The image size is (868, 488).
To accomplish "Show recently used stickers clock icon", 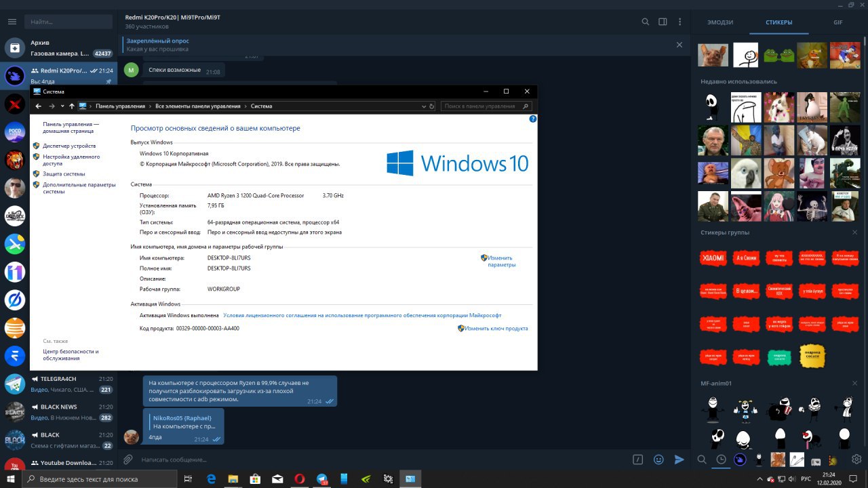I will pyautogui.click(x=721, y=460).
